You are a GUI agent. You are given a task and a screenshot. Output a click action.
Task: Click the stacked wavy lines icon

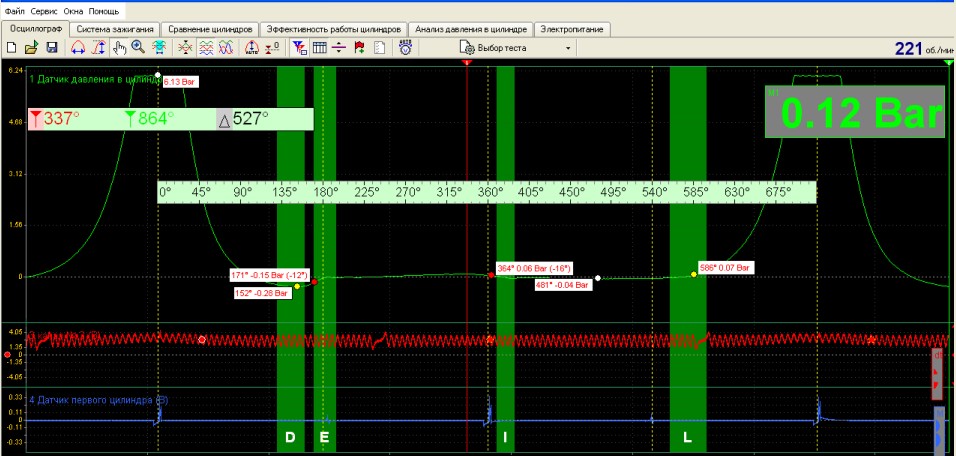[x=205, y=48]
